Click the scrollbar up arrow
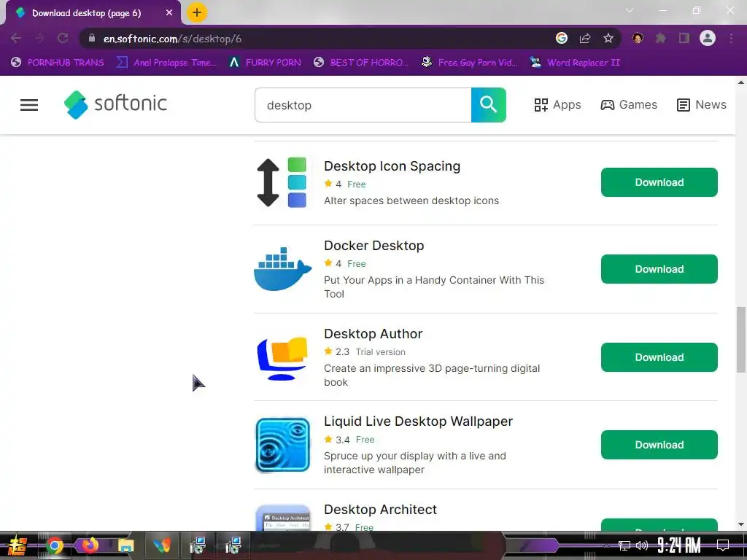Viewport: 747px width, 560px height. click(x=741, y=82)
